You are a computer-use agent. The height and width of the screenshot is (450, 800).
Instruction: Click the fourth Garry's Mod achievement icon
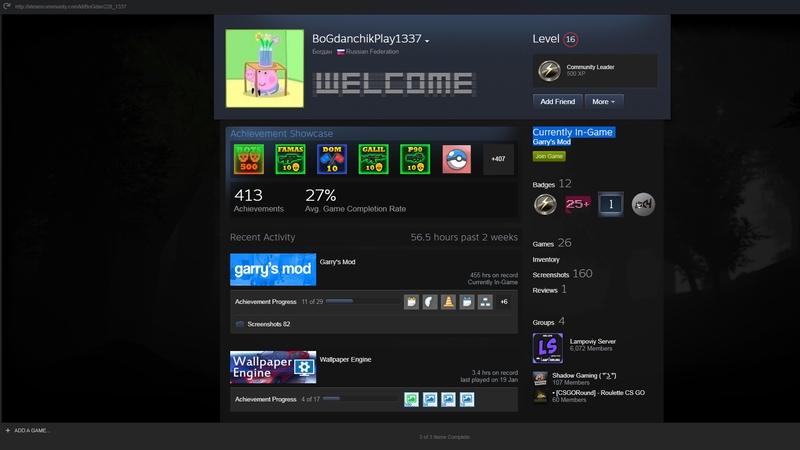[467, 302]
